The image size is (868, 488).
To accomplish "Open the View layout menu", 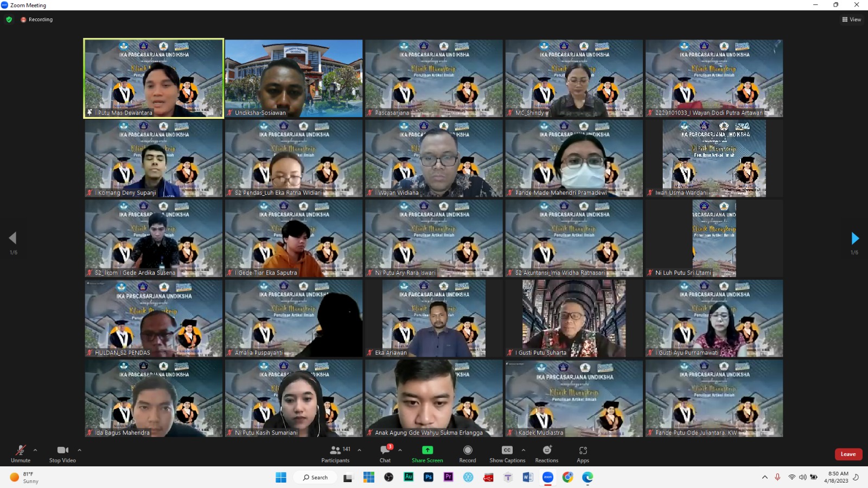I will 851,20.
